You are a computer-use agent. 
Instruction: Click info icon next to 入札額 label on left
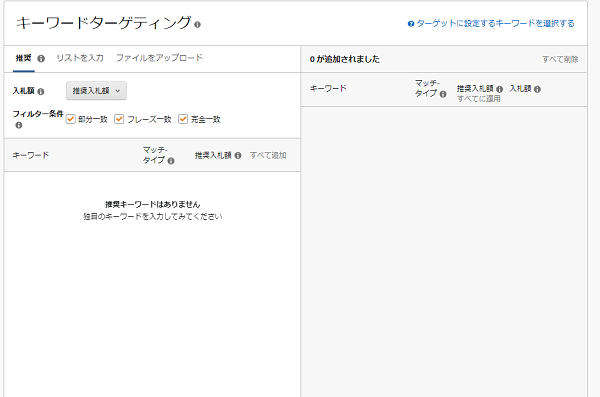click(41, 91)
